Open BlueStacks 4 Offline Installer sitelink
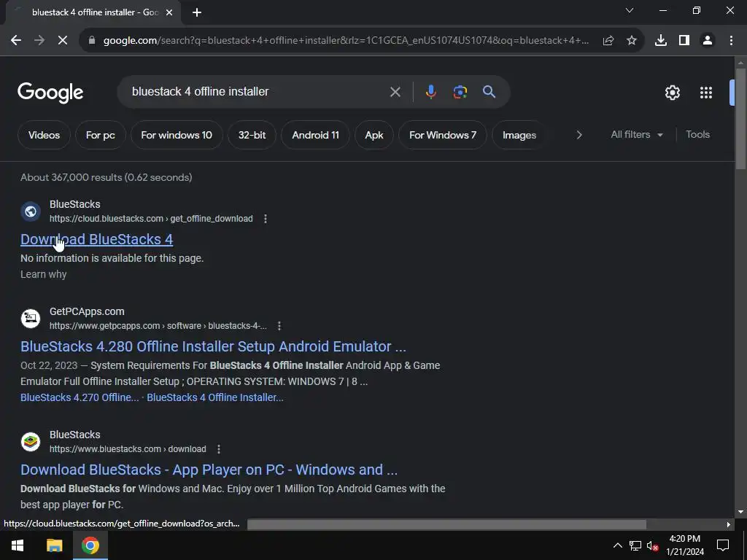The width and height of the screenshot is (747, 560). pyautogui.click(x=215, y=397)
